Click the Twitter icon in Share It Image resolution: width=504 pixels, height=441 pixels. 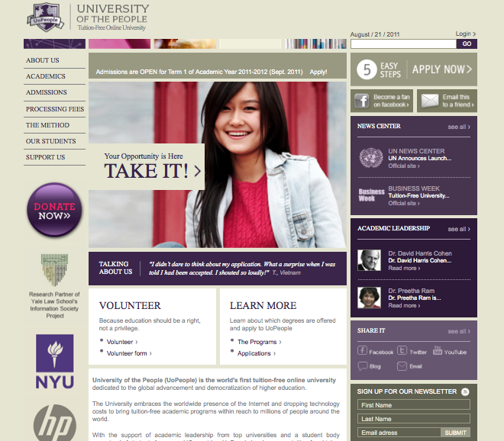click(402, 352)
